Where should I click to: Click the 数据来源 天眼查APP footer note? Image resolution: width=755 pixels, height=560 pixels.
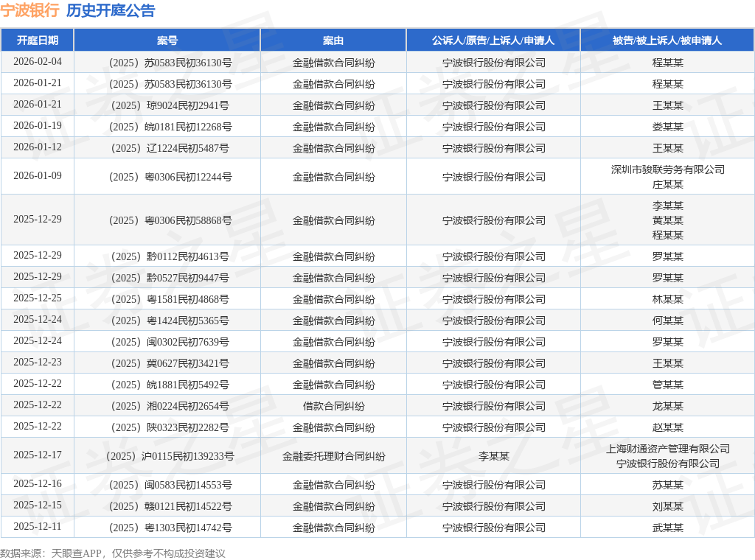(113, 553)
